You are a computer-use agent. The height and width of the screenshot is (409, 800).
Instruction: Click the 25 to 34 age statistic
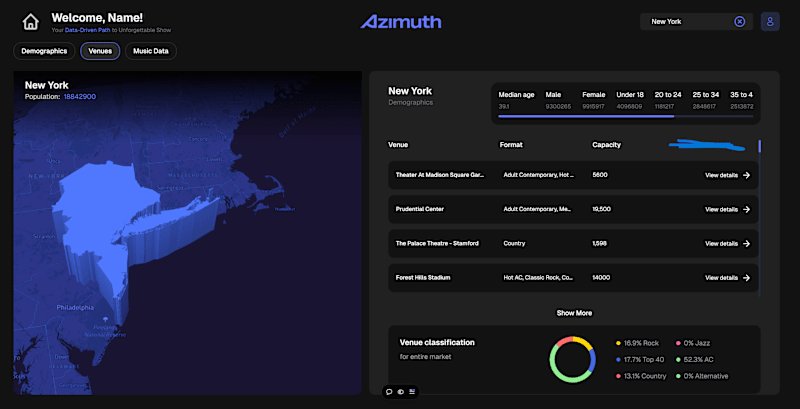point(706,100)
